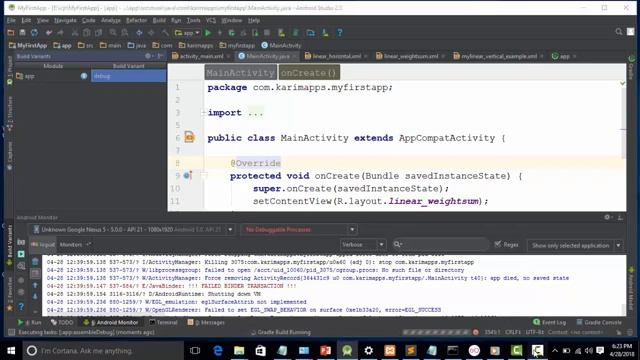The image size is (640, 360).
Task: Click the Android Monitor help question icon
Action: coord(21,306)
